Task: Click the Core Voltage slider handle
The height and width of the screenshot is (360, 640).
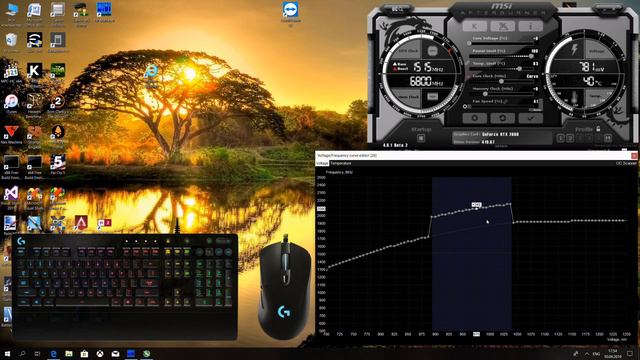Action: pyautogui.click(x=469, y=44)
